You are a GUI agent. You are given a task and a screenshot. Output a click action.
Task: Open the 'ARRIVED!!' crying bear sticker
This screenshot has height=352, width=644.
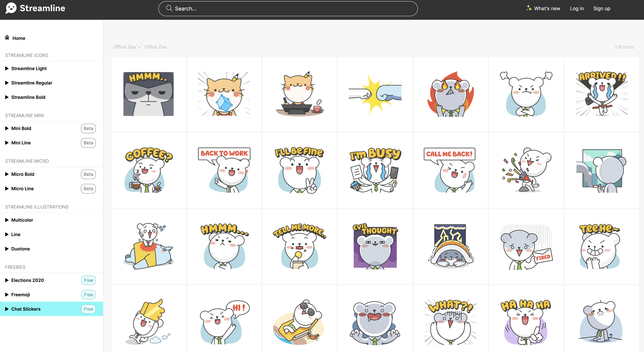[x=601, y=94]
